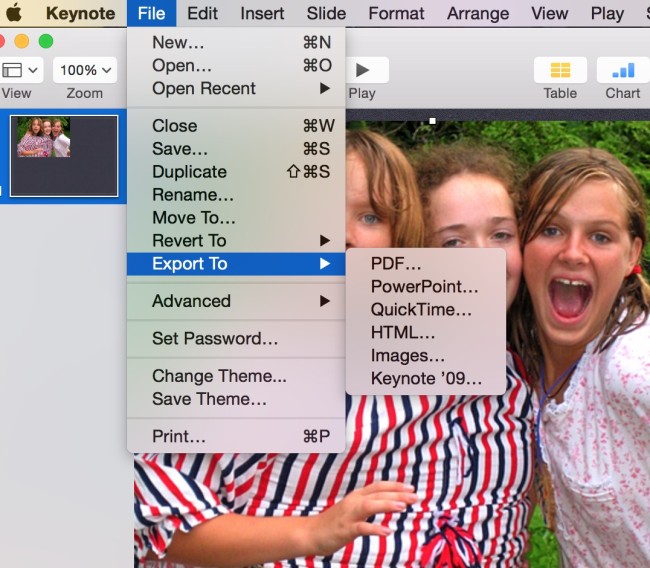The width and height of the screenshot is (650, 568).
Task: Choose PowerPoint export option
Action: click(x=424, y=287)
